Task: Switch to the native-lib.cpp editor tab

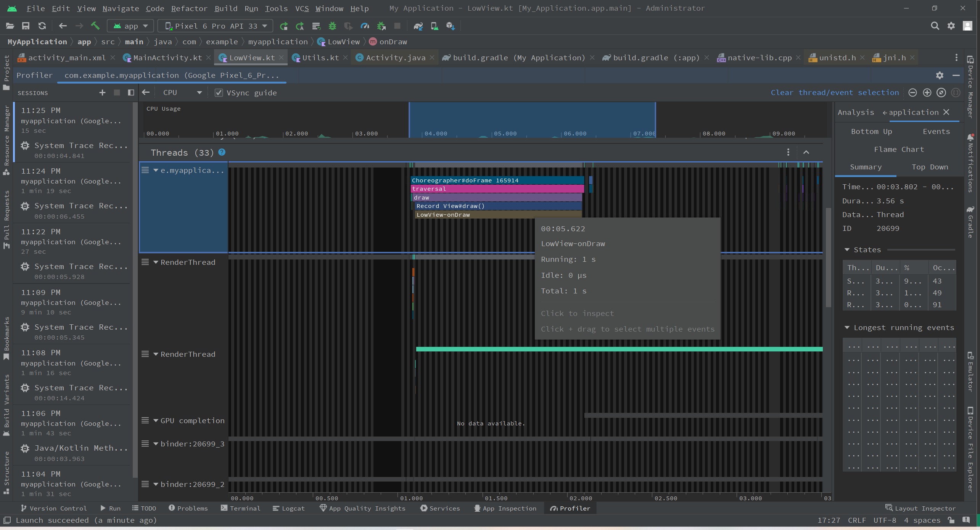Action: 759,58
